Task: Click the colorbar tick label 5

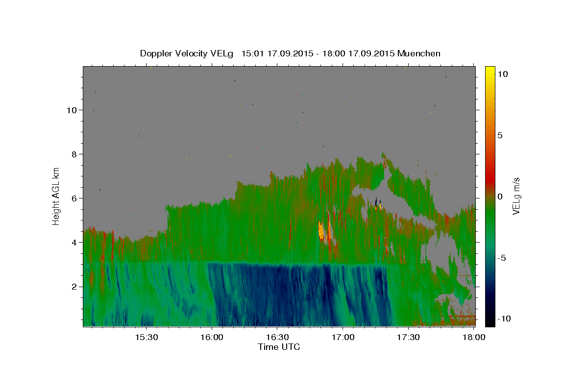Action: [500, 135]
